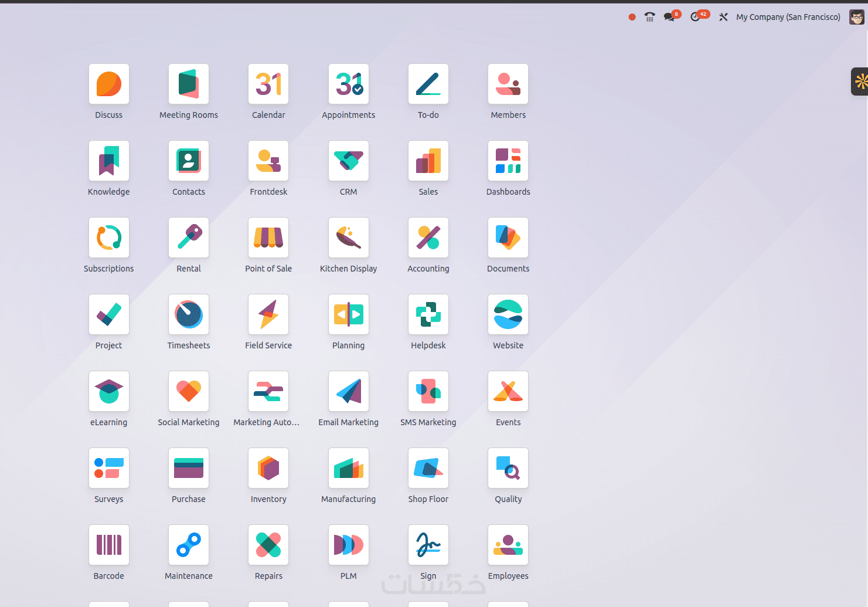This screenshot has height=607, width=868.
Task: Open the Frontdesk app
Action: point(268,161)
